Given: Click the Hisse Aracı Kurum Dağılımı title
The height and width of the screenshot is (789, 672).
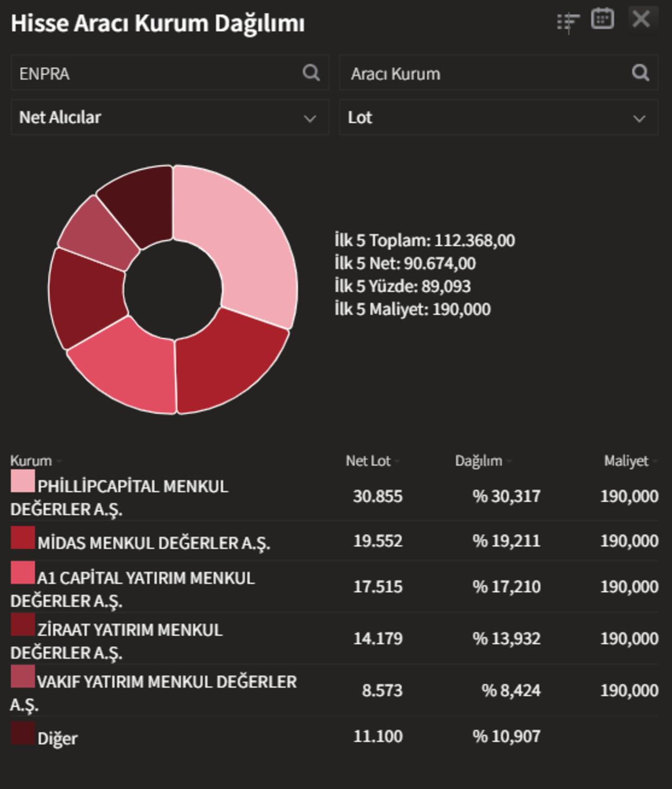Looking at the screenshot, I should pos(157,23).
